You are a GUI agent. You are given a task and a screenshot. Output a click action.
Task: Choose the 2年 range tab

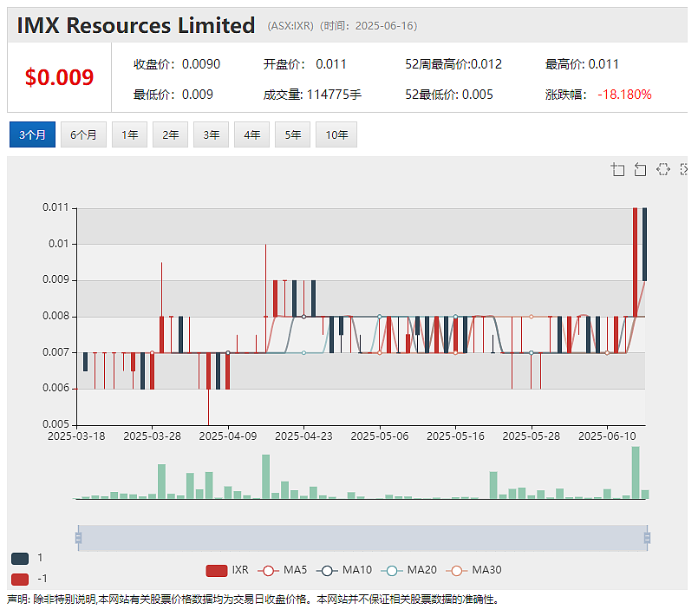(x=170, y=134)
